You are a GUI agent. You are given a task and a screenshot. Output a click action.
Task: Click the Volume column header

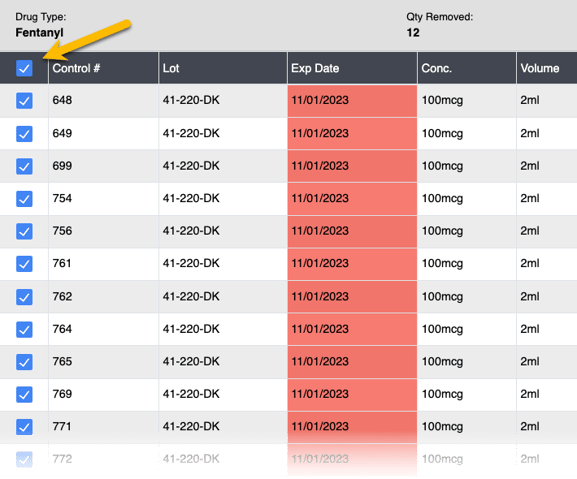point(547,68)
